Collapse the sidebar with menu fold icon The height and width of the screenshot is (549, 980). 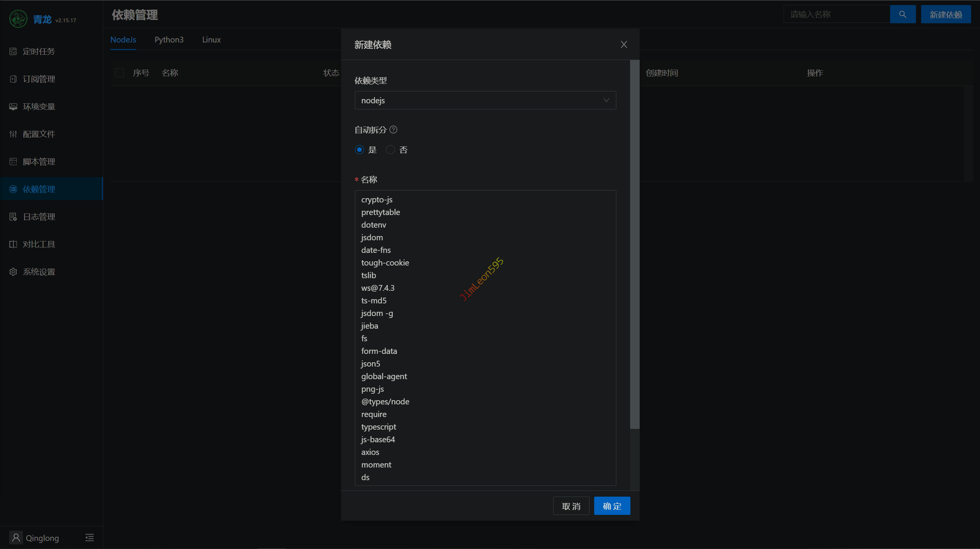90,538
